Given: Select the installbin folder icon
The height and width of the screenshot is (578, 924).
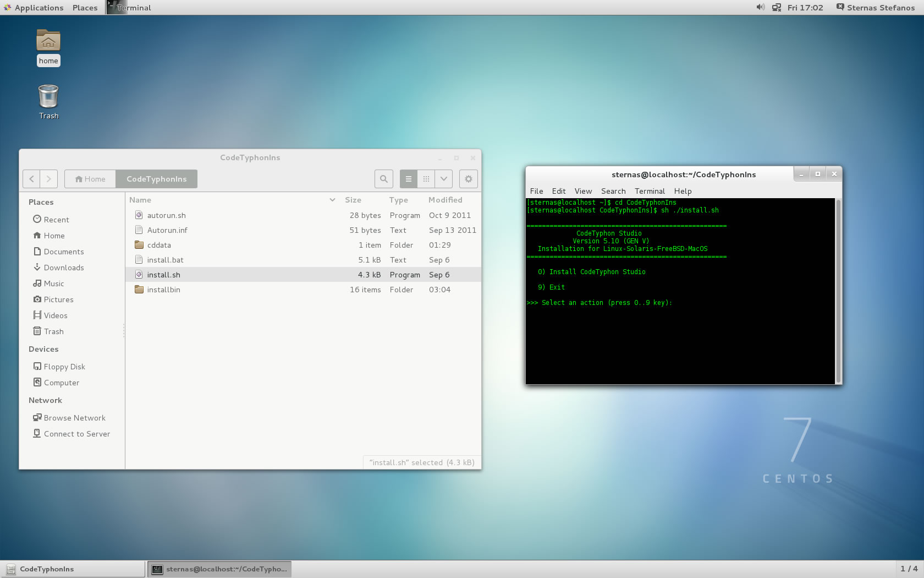Looking at the screenshot, I should (x=139, y=290).
